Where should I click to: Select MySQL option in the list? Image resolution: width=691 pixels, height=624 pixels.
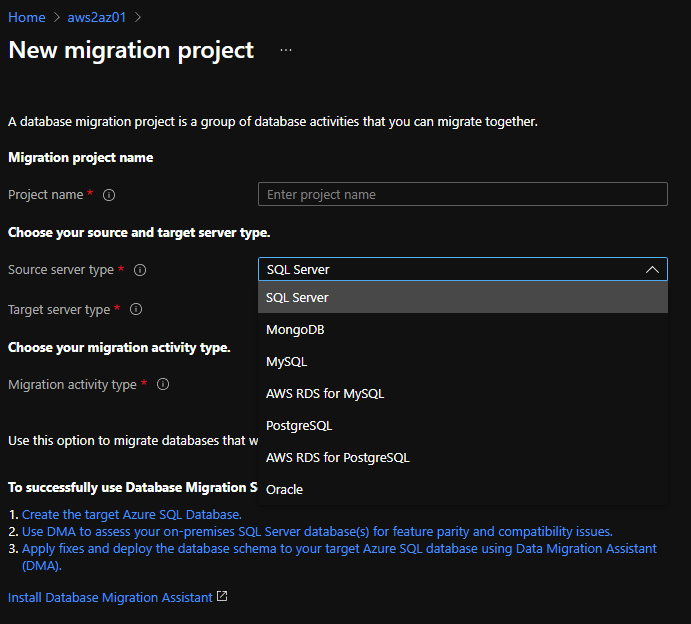(x=287, y=362)
